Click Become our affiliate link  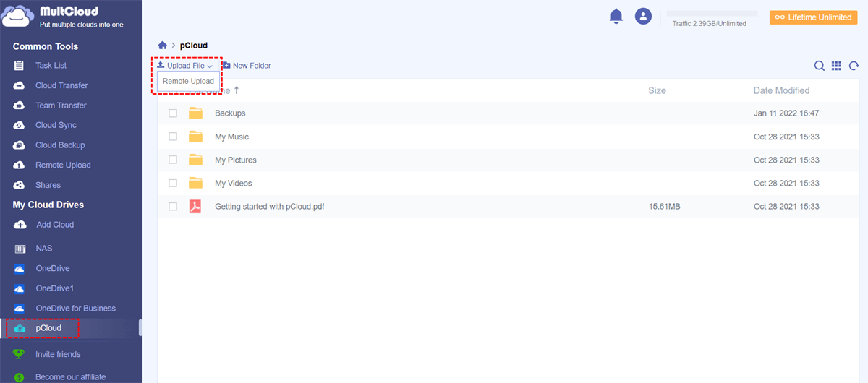coord(70,377)
